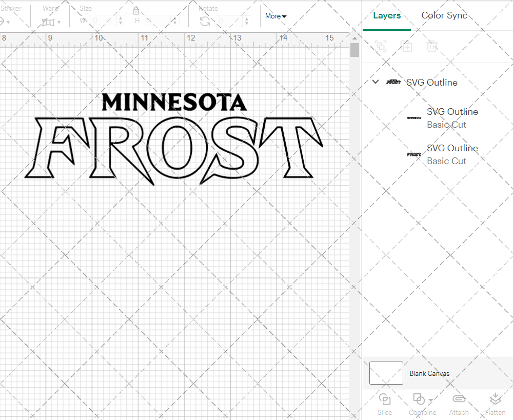Click the Delete layer trash icon

tap(432, 46)
